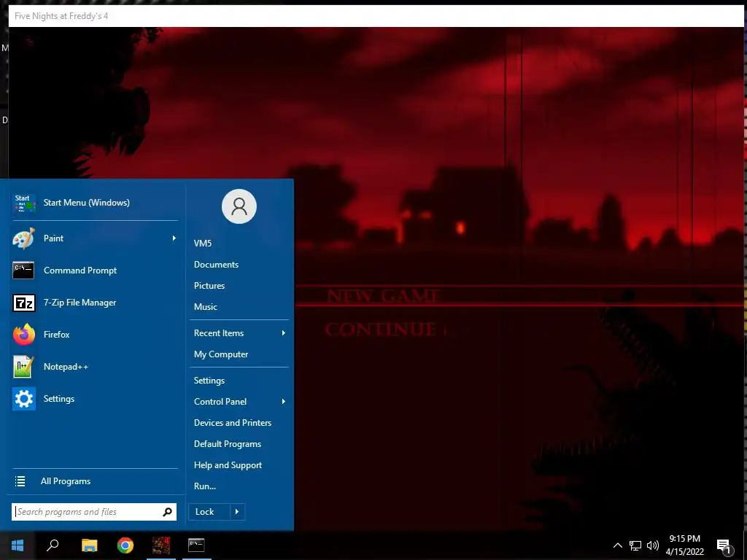
Task: Click the user account avatar picture
Action: pyautogui.click(x=239, y=206)
